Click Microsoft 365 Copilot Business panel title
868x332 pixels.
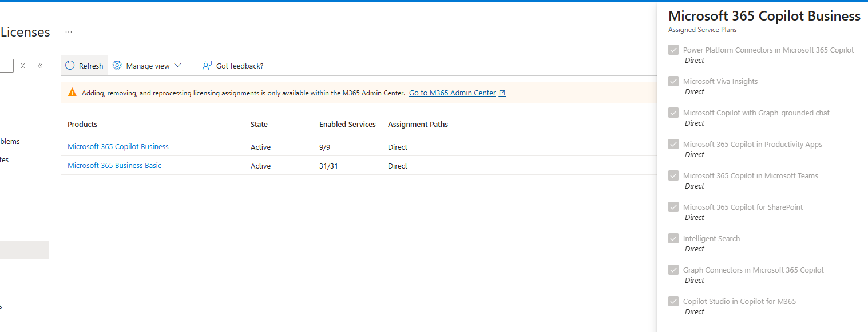[764, 16]
